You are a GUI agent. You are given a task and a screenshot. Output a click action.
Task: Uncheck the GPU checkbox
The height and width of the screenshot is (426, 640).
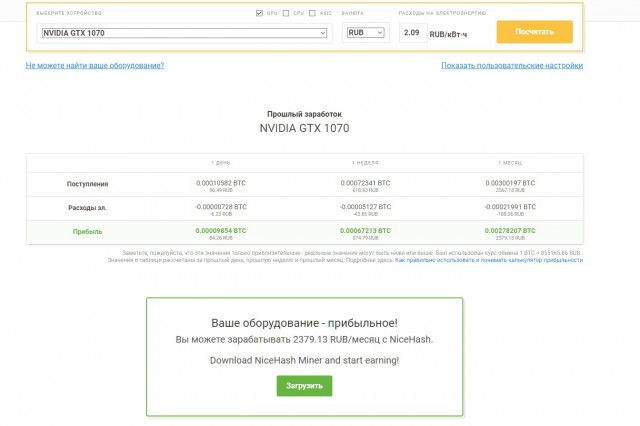point(259,13)
